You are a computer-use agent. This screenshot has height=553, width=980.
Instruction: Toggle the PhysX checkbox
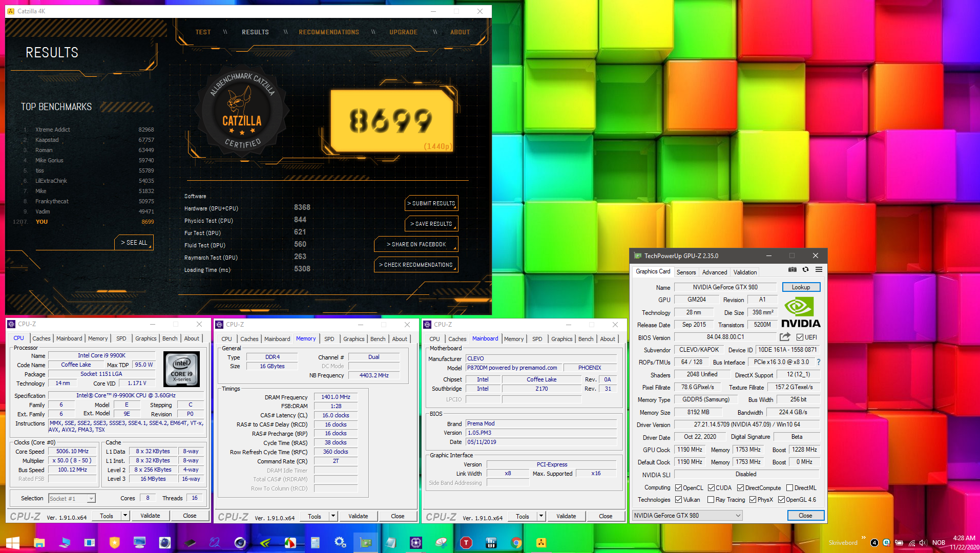tap(753, 500)
